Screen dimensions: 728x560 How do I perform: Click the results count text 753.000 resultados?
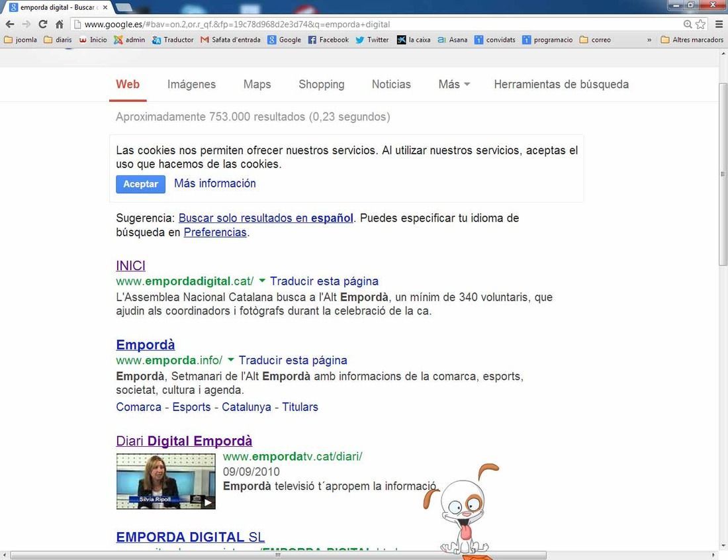pos(257,117)
